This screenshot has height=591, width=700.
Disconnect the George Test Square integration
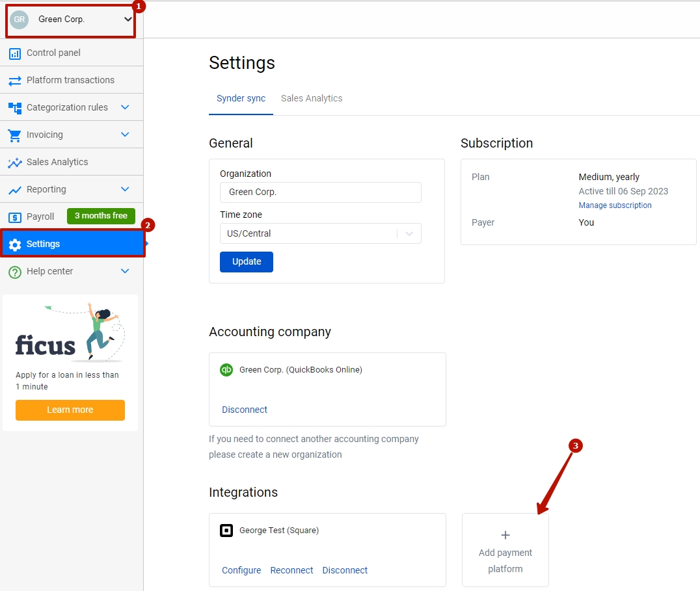tap(345, 570)
